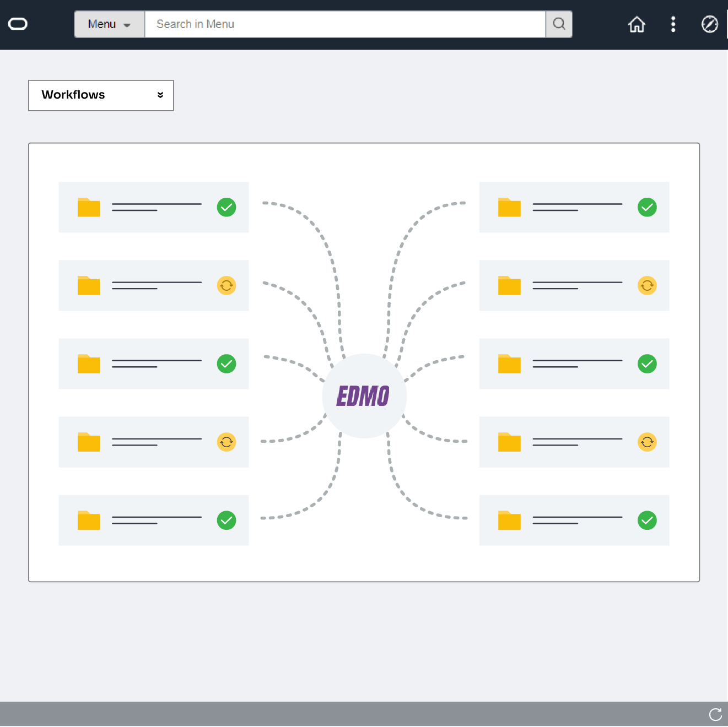This screenshot has width=728, height=727.
Task: Click inside the Search in Menu field
Action: [x=331, y=24]
